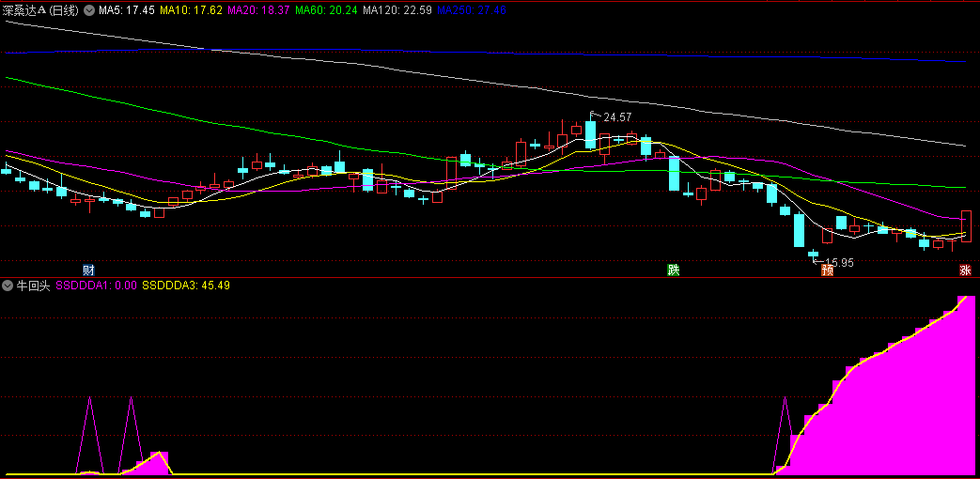Expand the dropdown next to 深桑达A (日线)
The width and height of the screenshot is (980, 479).
tap(88, 10)
